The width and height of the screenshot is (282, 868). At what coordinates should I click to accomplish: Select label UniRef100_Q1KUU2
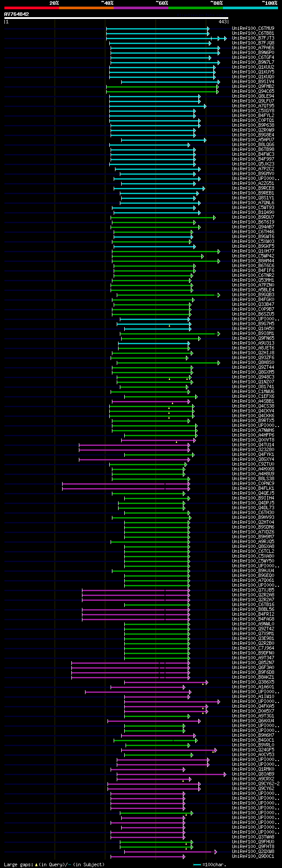[253, 67]
